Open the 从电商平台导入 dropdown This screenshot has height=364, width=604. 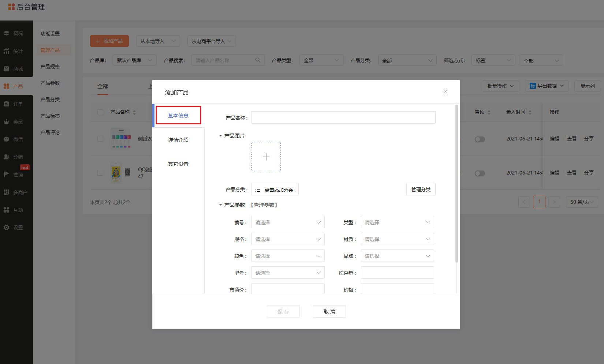[x=212, y=41]
